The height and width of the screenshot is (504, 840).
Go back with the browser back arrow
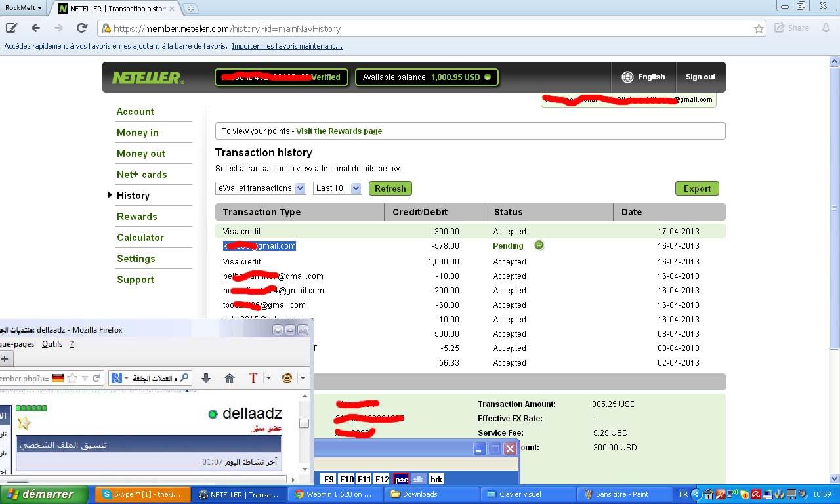pos(35,28)
